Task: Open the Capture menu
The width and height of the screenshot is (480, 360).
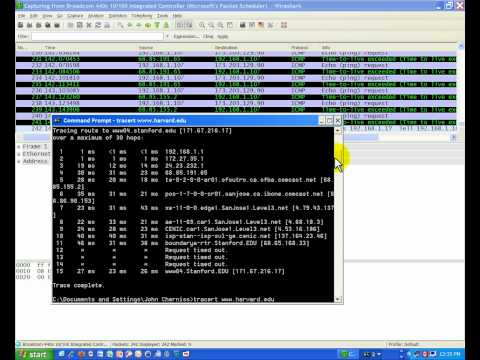Action: (x=75, y=16)
